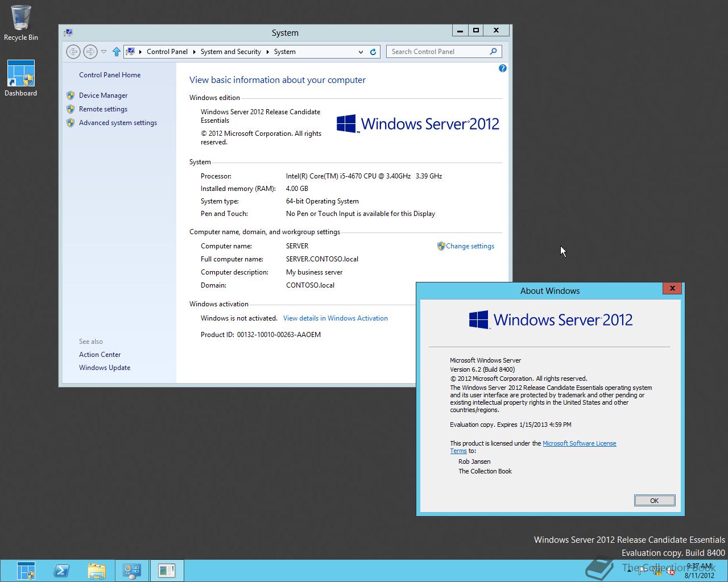Refresh the System control panel page
The image size is (728, 582).
point(373,52)
